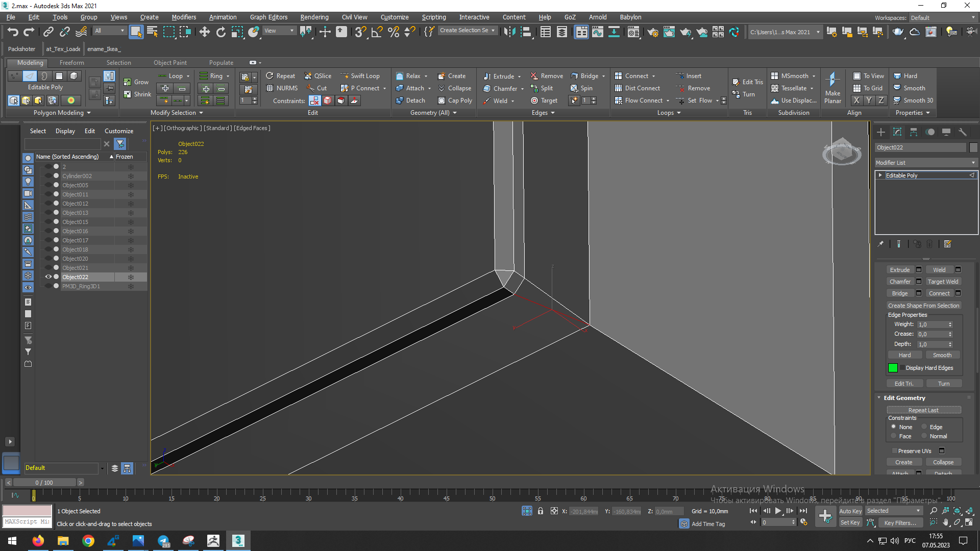This screenshot has height=551, width=980.
Task: Toggle the Angle Snap icon
Action: tap(377, 32)
